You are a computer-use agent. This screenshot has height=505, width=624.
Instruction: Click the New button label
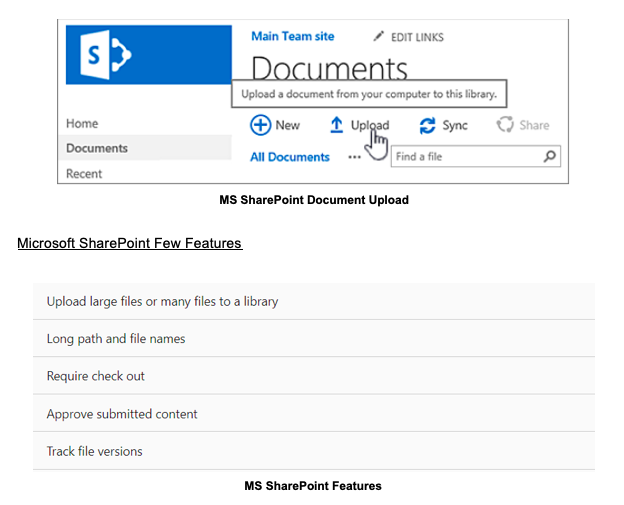coord(287,125)
